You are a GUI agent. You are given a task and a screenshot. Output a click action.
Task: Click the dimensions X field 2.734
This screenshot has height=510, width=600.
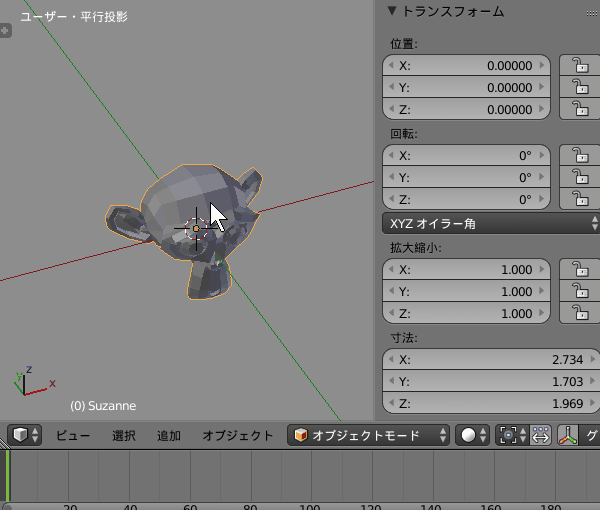(491, 359)
